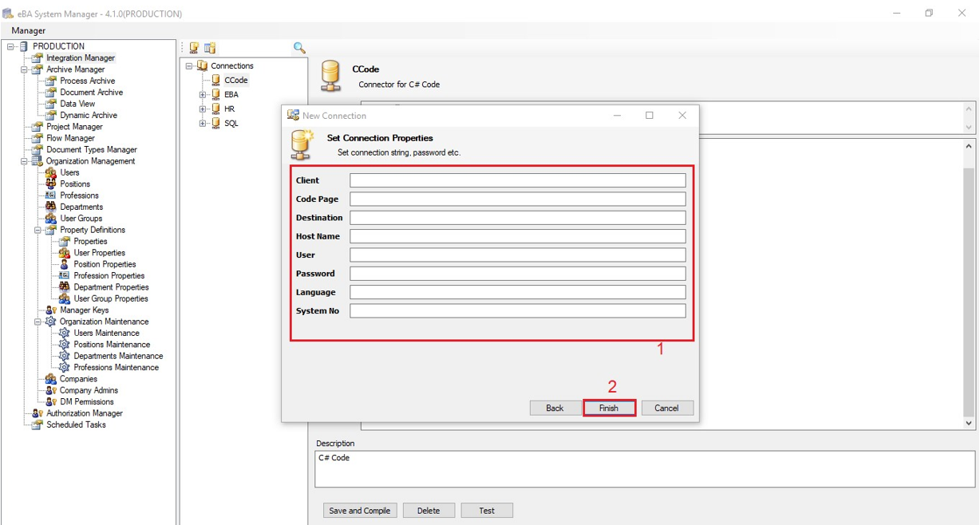Select the Users icon under Organization Management

pos(51,172)
